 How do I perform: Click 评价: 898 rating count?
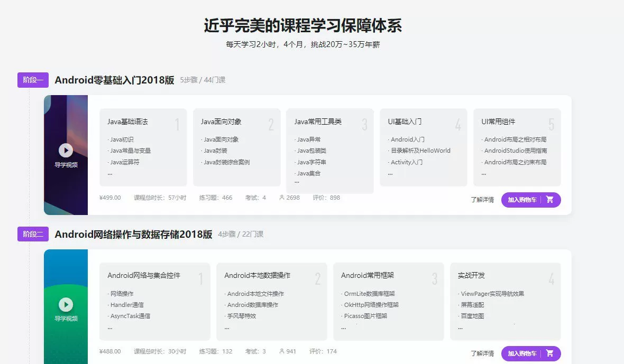[x=326, y=198]
